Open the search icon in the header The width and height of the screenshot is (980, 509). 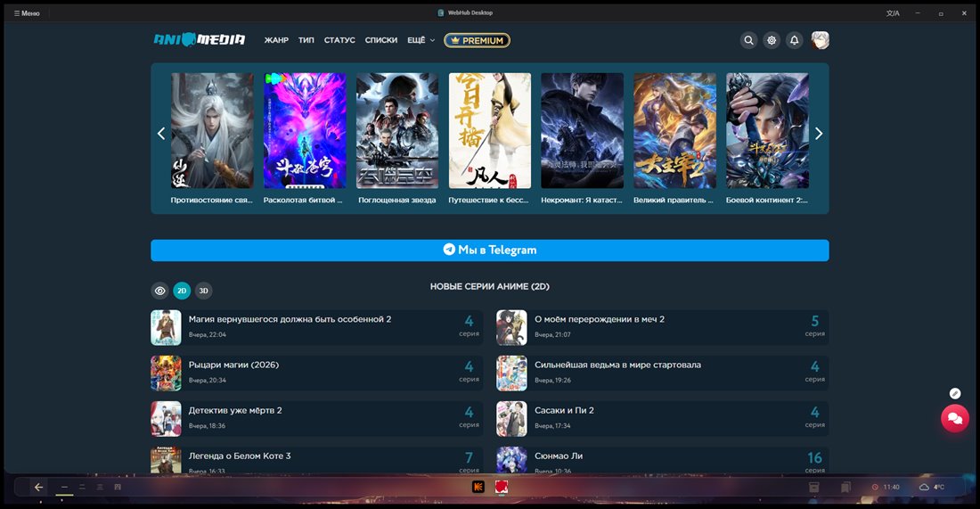(x=748, y=40)
